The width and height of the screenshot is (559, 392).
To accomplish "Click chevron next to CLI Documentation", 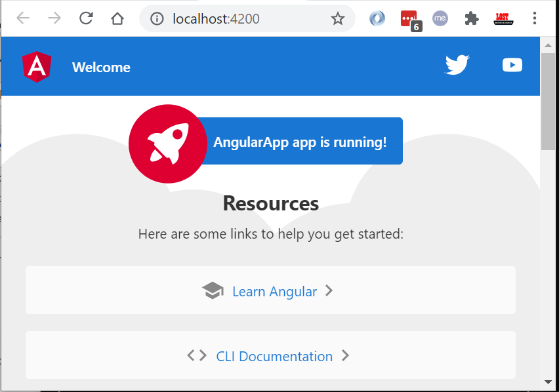I will (345, 355).
